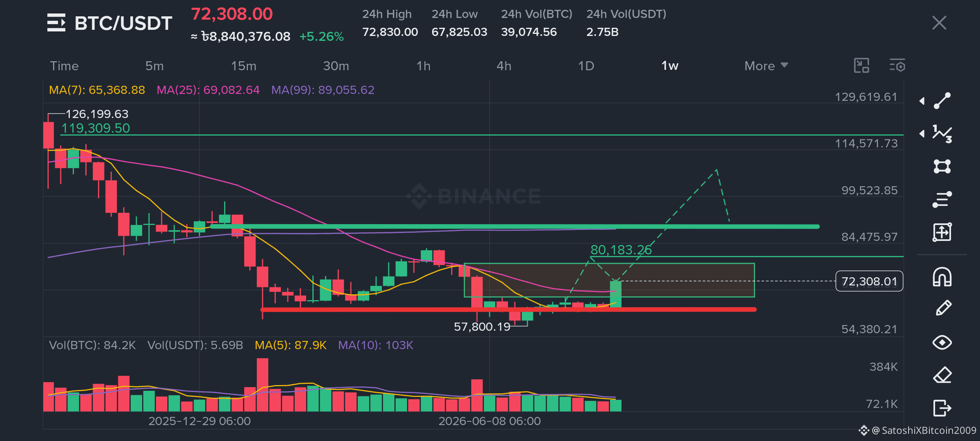
Task: Open chart indicator settings icon
Action: coord(898,66)
